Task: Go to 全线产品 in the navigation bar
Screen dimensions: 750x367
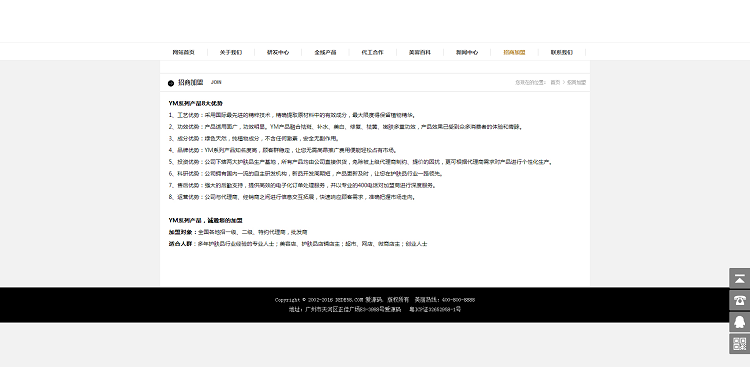Action: 325,52
